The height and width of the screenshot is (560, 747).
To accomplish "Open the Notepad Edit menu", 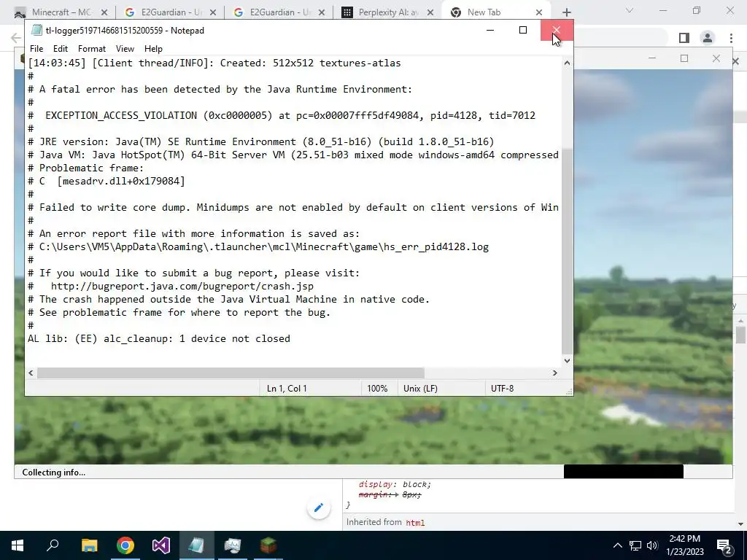I will point(61,49).
